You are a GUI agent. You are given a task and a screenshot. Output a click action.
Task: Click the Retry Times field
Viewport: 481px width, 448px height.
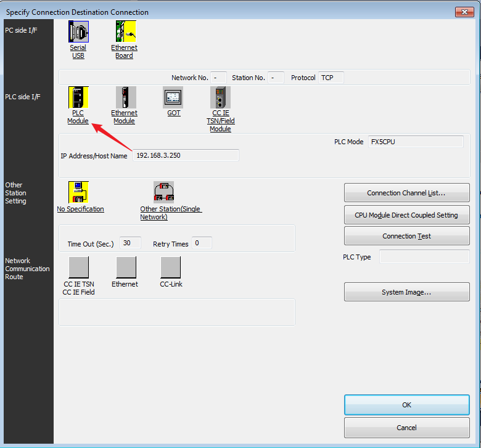coord(201,243)
